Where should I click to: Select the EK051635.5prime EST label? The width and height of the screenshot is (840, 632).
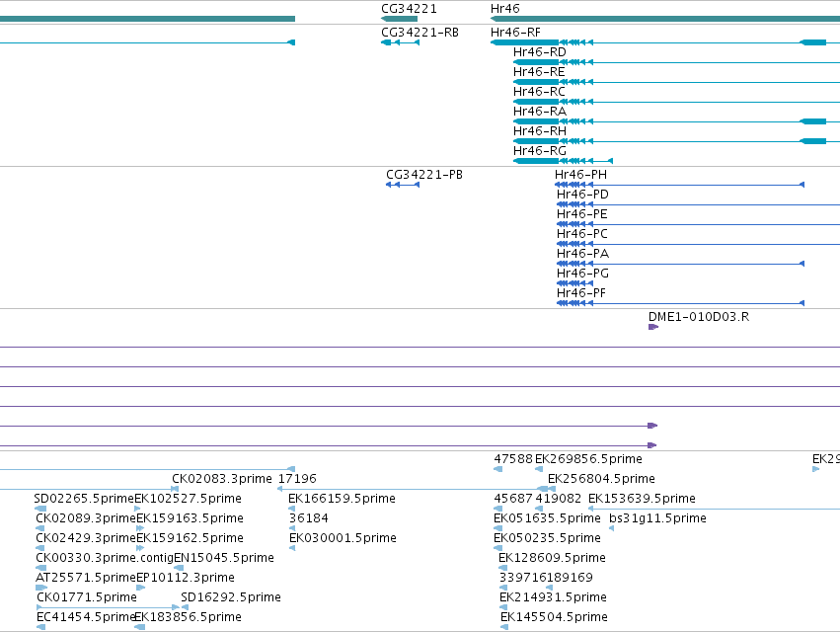click(547, 518)
